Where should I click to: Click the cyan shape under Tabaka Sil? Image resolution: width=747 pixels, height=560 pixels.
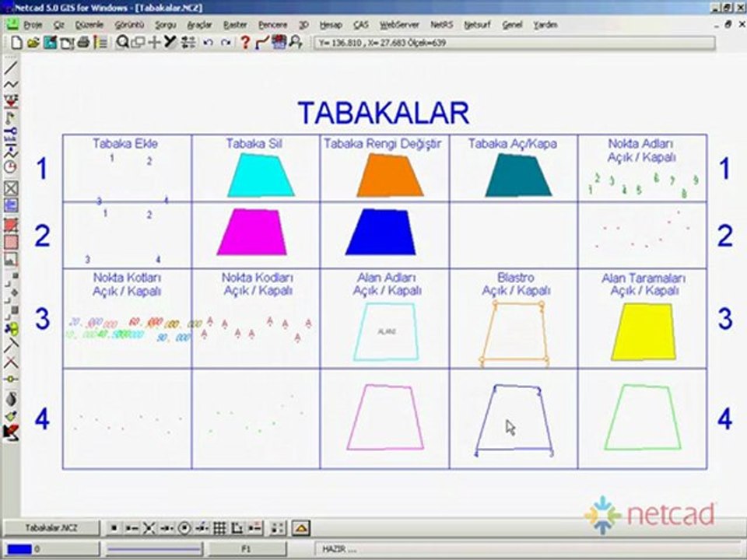261,175
